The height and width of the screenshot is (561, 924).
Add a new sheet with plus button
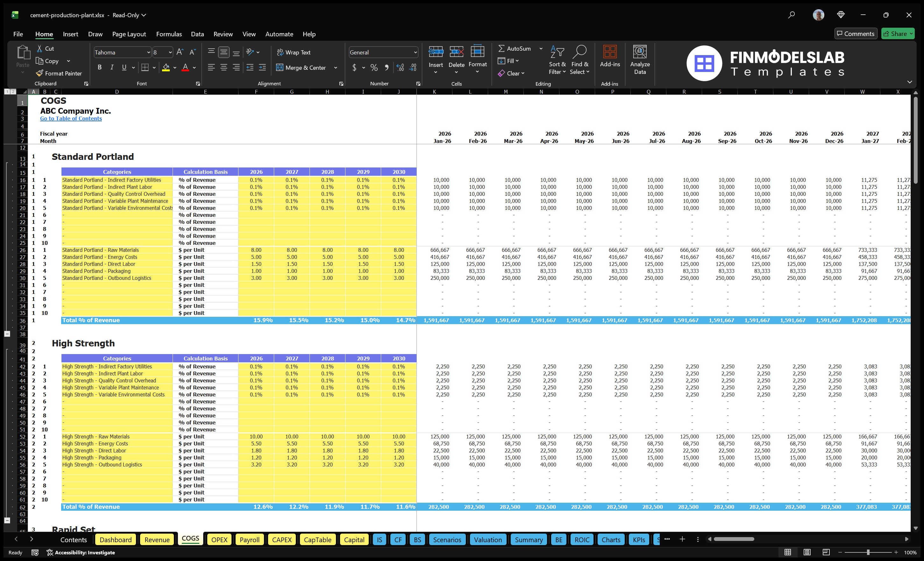click(x=682, y=539)
